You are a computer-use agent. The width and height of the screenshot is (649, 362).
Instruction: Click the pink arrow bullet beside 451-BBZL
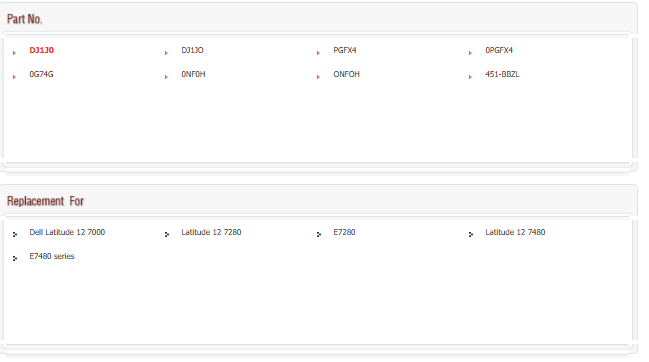coord(470,77)
